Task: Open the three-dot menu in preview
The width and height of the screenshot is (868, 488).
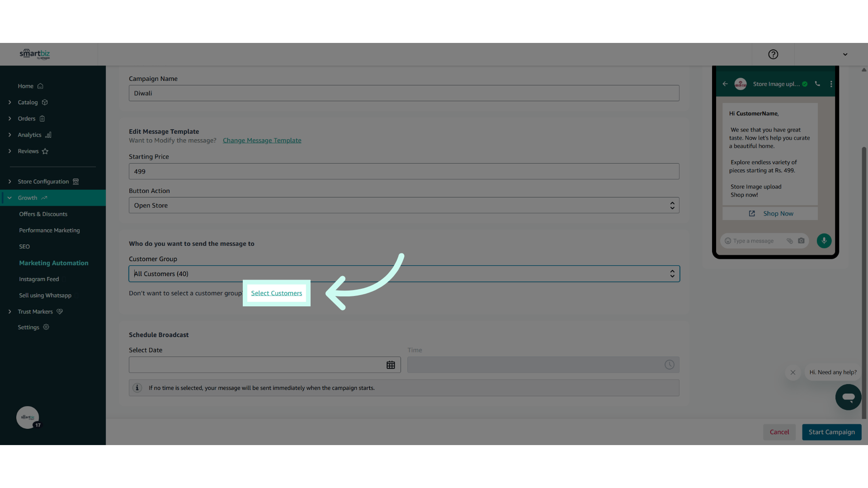Action: (831, 84)
